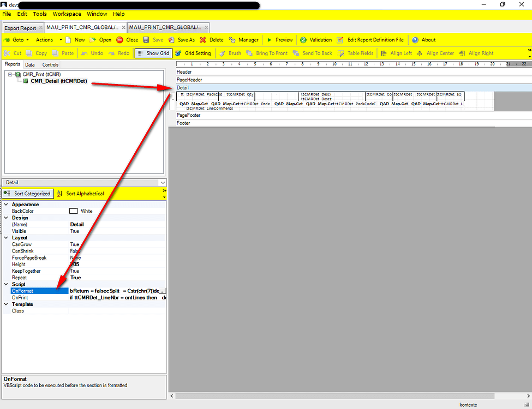
Task: Click the red Delete X icon
Action: pos(203,40)
